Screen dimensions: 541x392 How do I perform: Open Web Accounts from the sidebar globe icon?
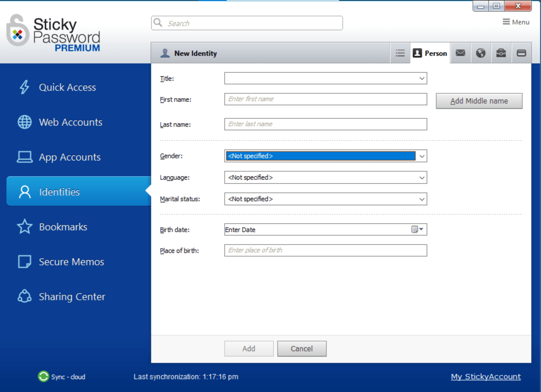tap(24, 122)
